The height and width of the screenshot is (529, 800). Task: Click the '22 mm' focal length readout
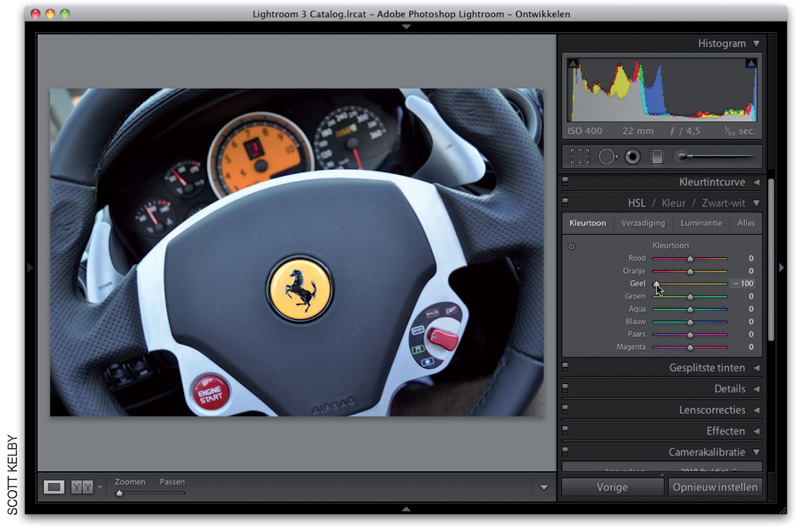tap(638, 131)
